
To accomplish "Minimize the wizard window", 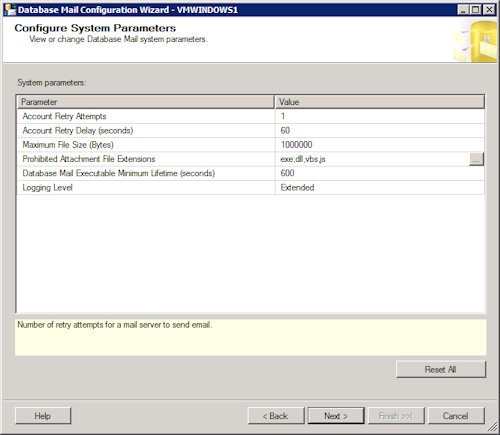I will [463, 10].
